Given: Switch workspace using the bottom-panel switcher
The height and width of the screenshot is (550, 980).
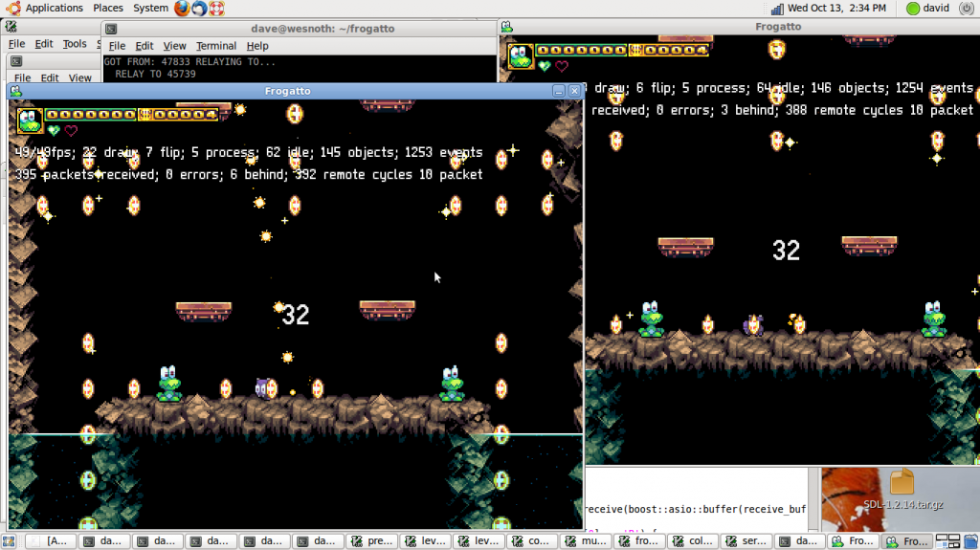Looking at the screenshot, I should click(947, 541).
